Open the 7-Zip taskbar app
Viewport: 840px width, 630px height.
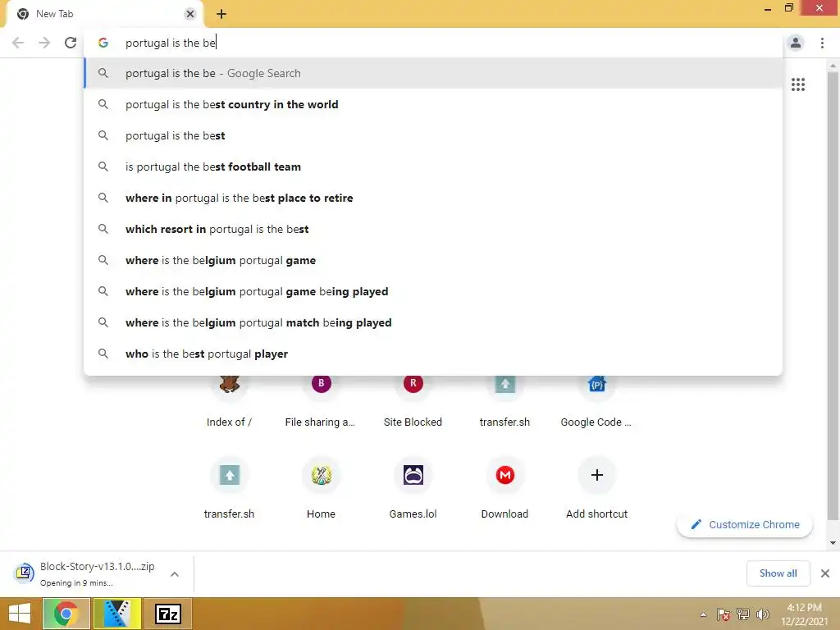point(167,614)
